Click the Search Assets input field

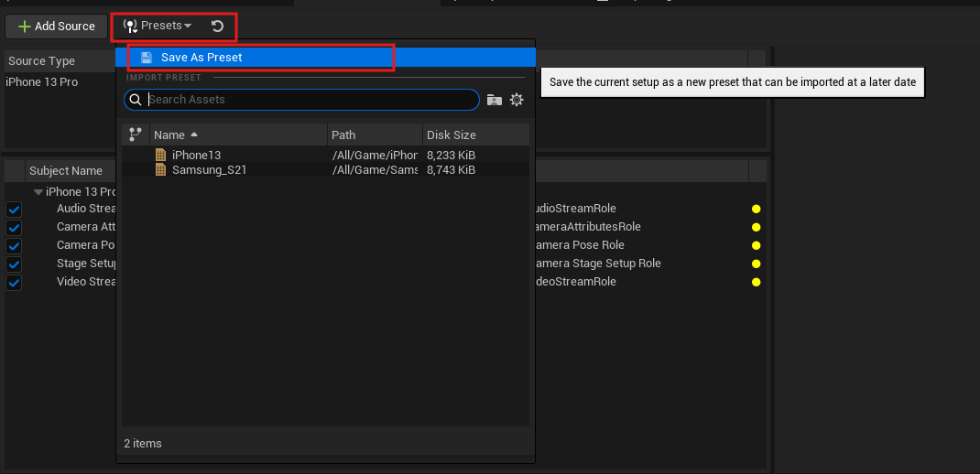coord(311,100)
